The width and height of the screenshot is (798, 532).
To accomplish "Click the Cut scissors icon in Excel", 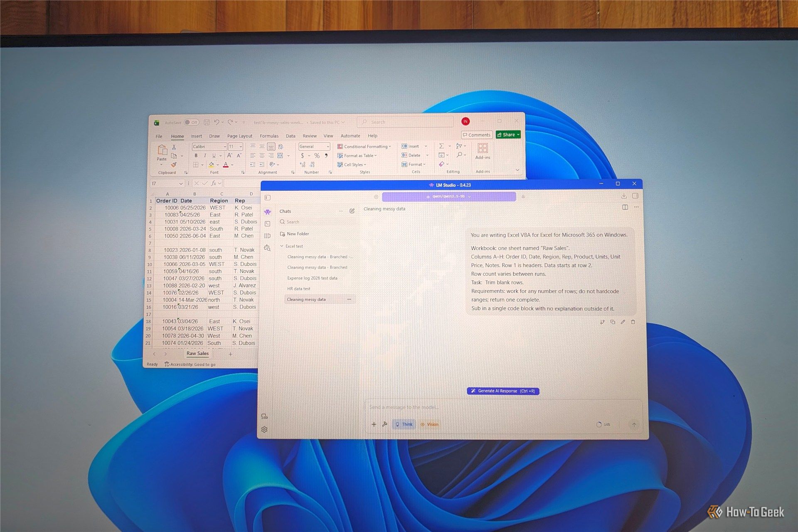I will 174,147.
